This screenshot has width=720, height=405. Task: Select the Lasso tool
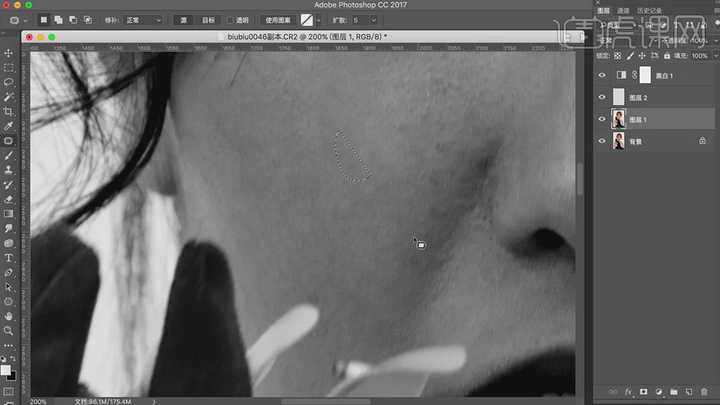(x=8, y=83)
